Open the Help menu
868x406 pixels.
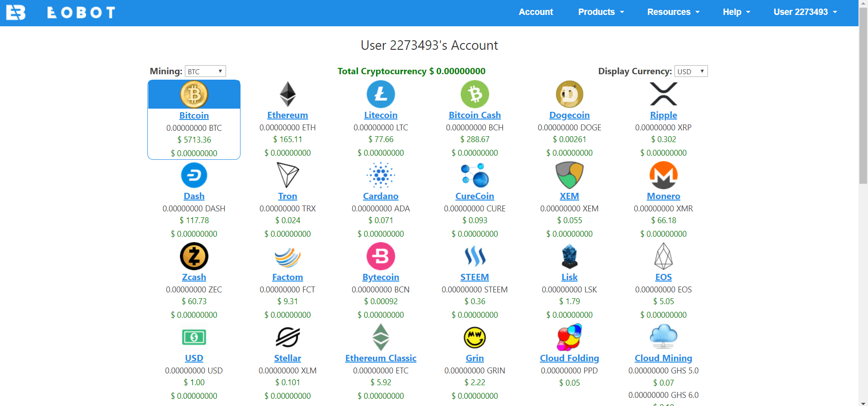click(736, 12)
